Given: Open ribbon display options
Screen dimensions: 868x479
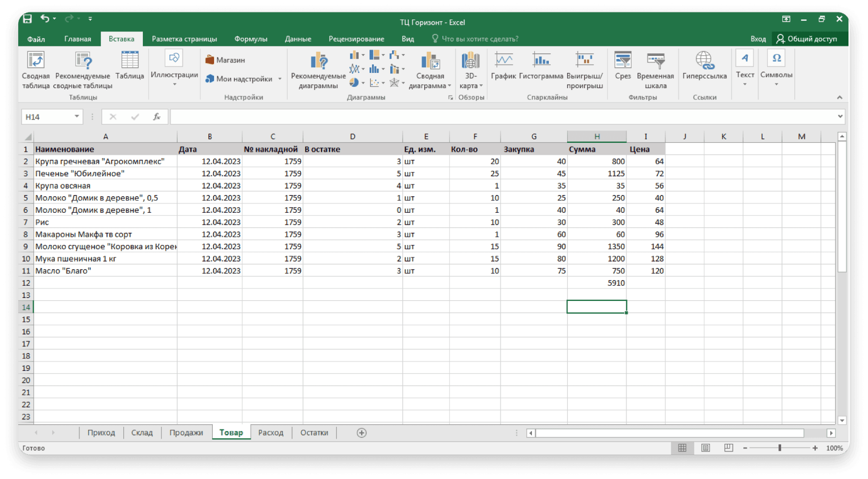Looking at the screenshot, I should pyautogui.click(x=786, y=19).
